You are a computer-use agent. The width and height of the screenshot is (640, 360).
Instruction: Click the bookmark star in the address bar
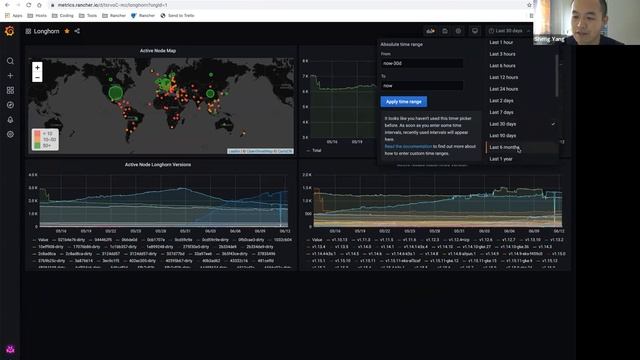529,5
